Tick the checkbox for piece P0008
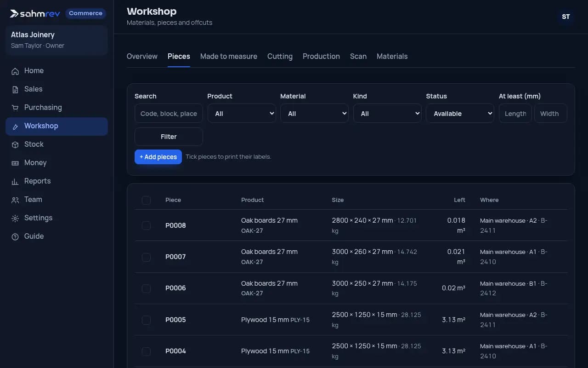This screenshot has width=588, height=368. (146, 225)
